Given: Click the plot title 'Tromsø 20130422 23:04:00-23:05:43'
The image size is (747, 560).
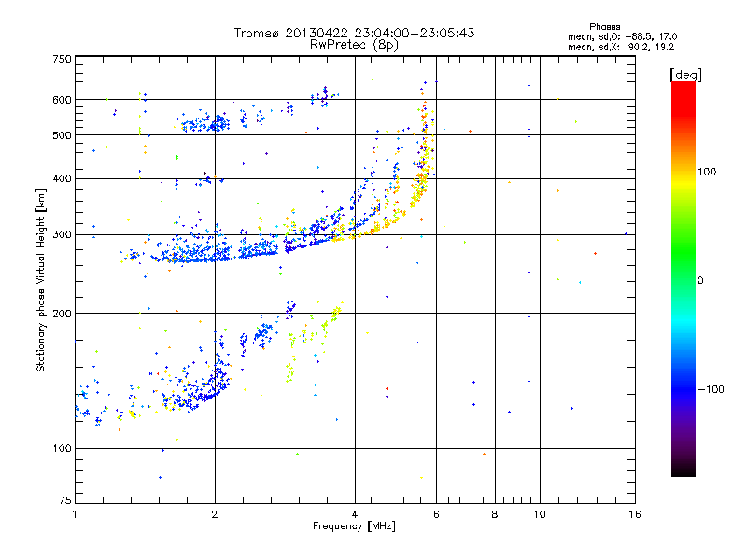Looking at the screenshot, I should [x=355, y=33].
